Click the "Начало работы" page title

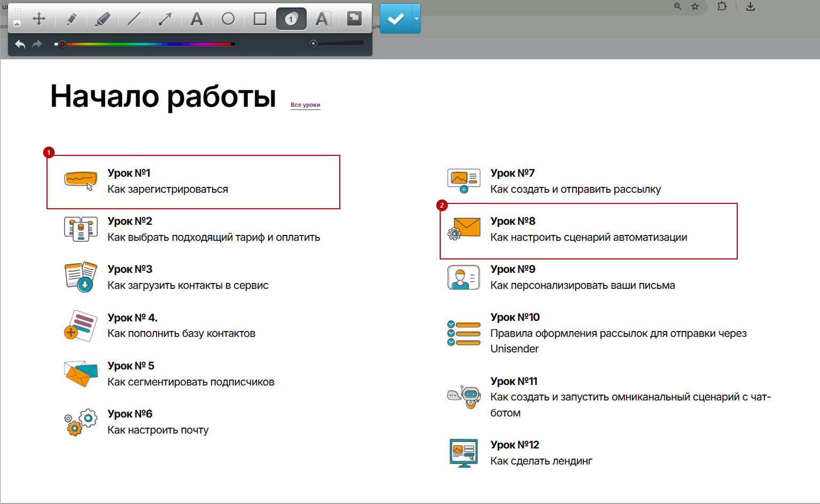pyautogui.click(x=163, y=97)
